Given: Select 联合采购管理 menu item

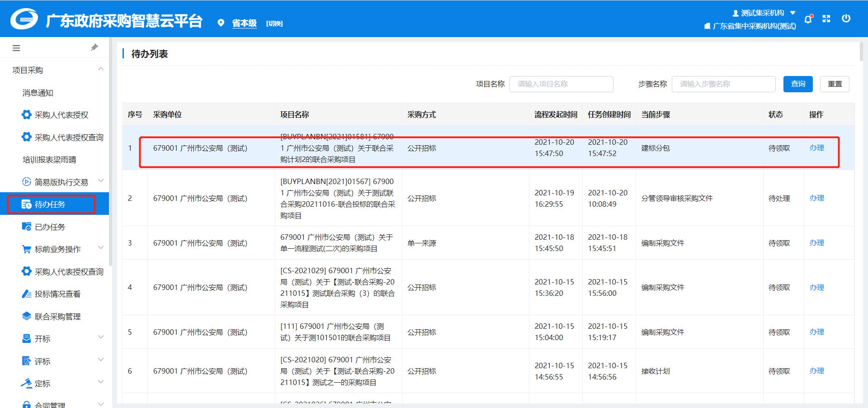Looking at the screenshot, I should (x=57, y=317).
